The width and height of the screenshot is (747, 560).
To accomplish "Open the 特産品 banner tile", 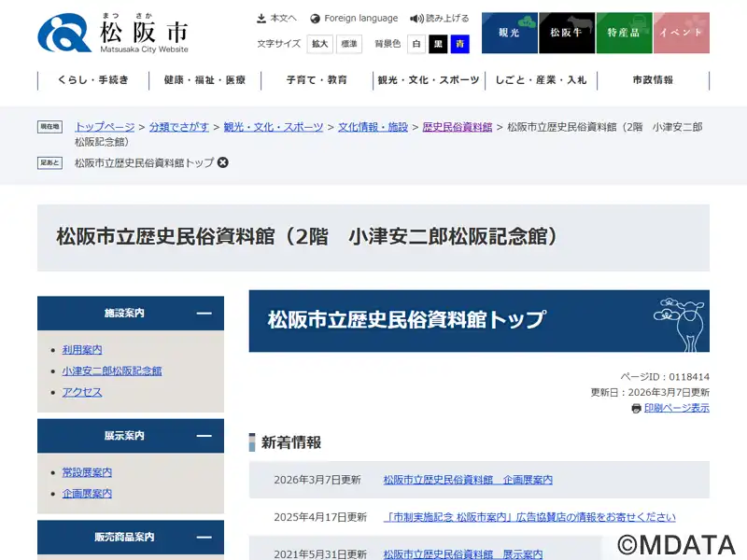I will (x=624, y=33).
